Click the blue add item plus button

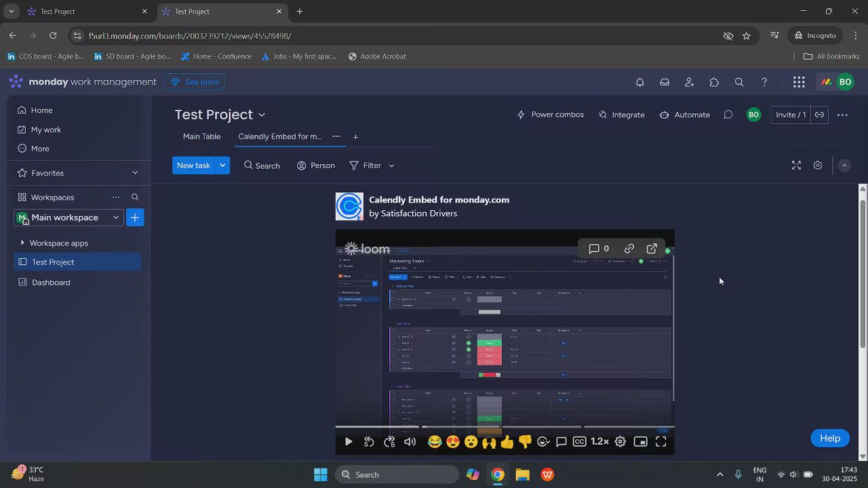tap(135, 218)
